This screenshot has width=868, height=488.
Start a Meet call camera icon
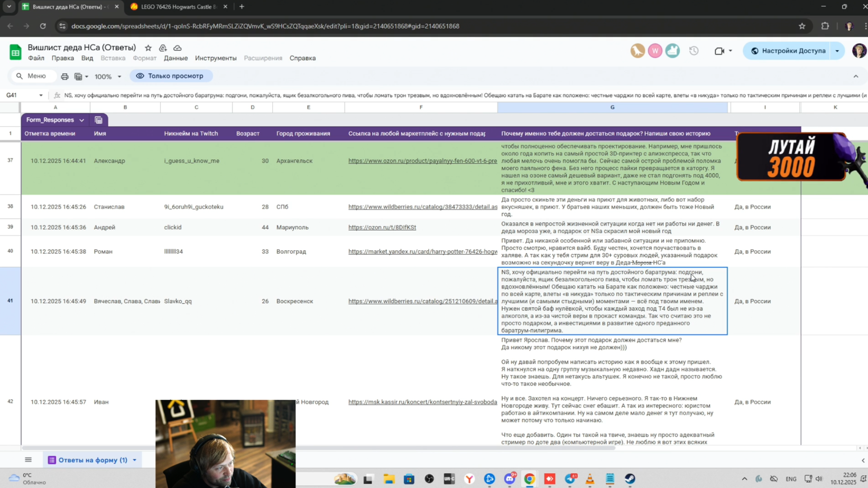tap(719, 51)
